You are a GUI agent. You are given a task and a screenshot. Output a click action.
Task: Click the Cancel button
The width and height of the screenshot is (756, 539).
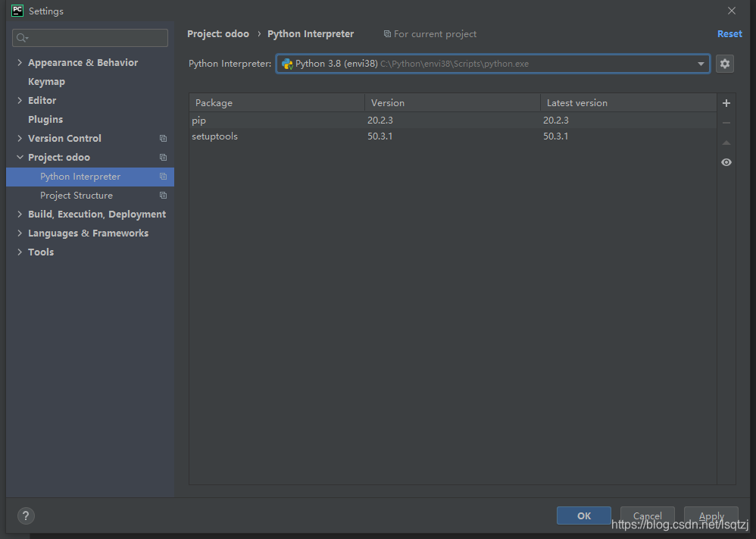point(647,515)
